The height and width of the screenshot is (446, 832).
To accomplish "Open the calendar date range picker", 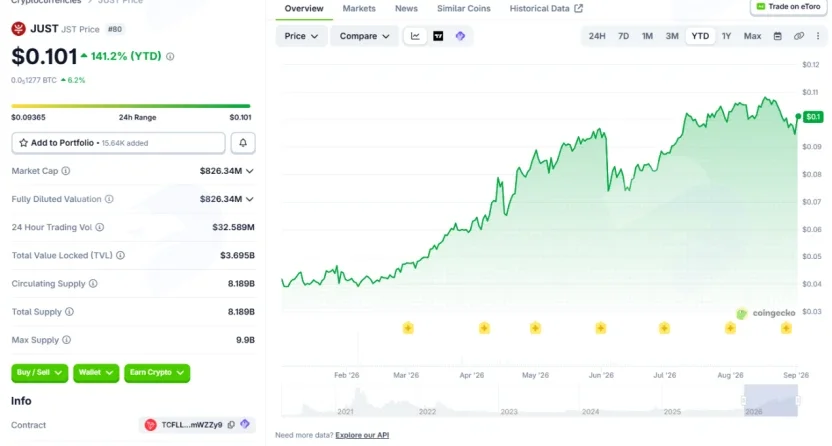I will click(x=777, y=36).
